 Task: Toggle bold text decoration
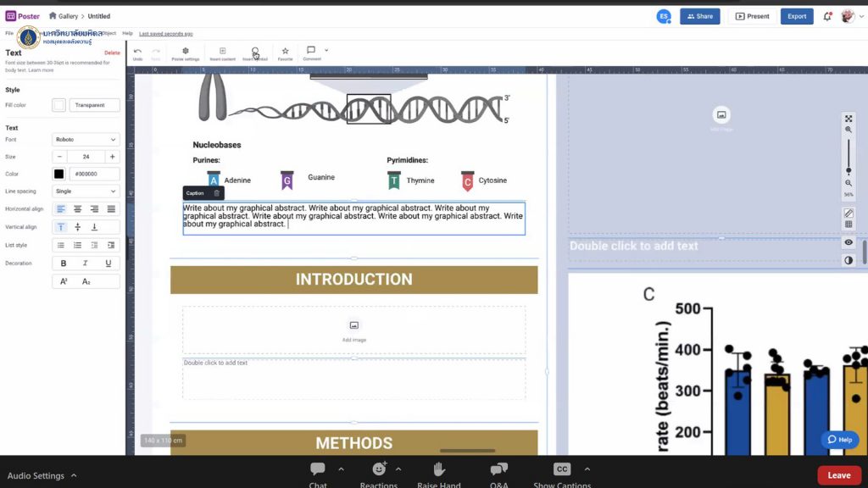click(64, 263)
